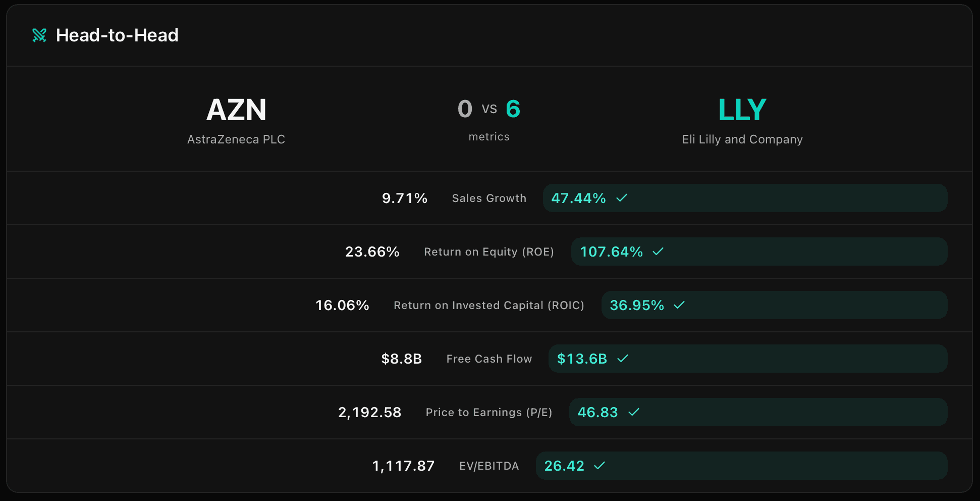
Task: Click the checkmark next to 107.64% ROE
Action: [x=658, y=252]
